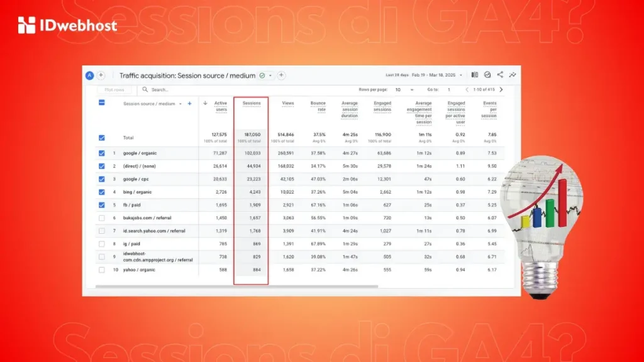Open the report title dropdown arrow
Screen dimensions: 644x362
pyautogui.click(x=270, y=75)
